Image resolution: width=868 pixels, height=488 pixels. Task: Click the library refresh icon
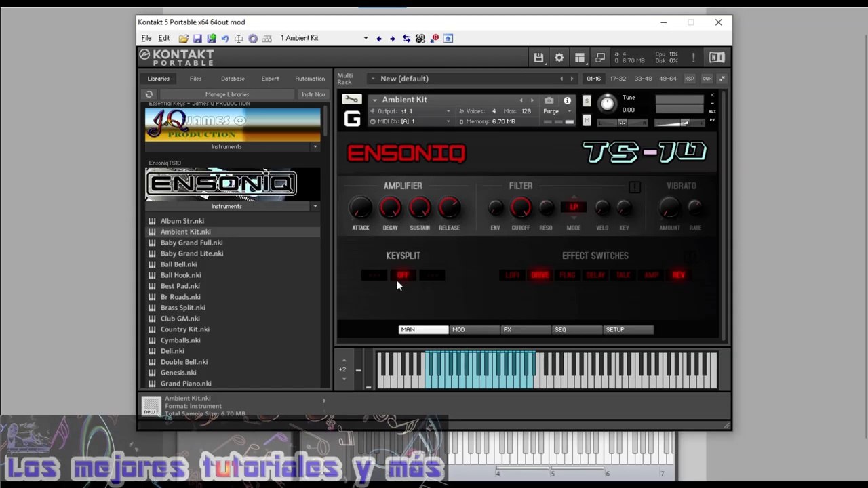[x=149, y=94]
